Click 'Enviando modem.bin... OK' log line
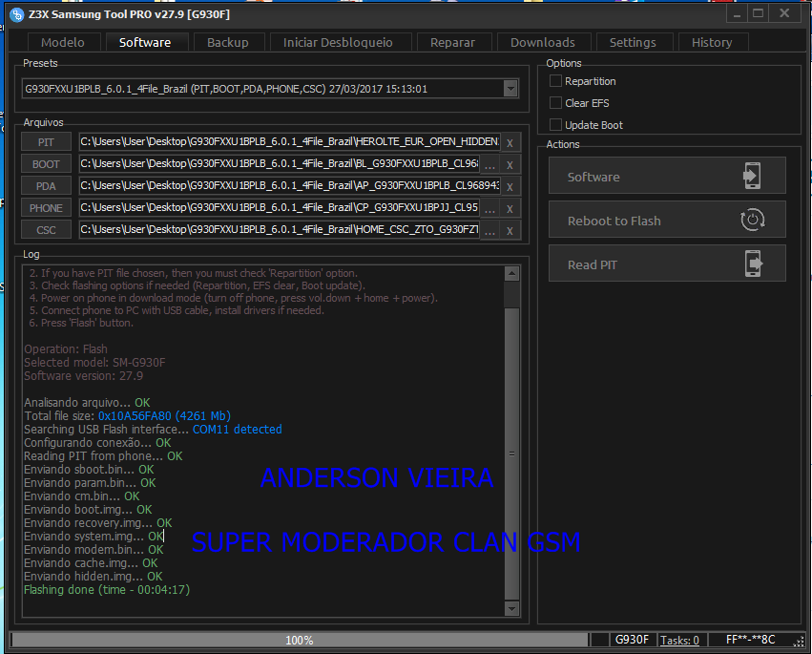Image resolution: width=812 pixels, height=654 pixels. (x=94, y=549)
